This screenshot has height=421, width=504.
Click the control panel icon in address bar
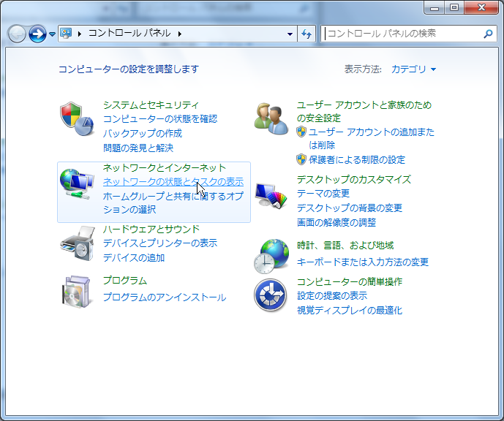coord(66,33)
